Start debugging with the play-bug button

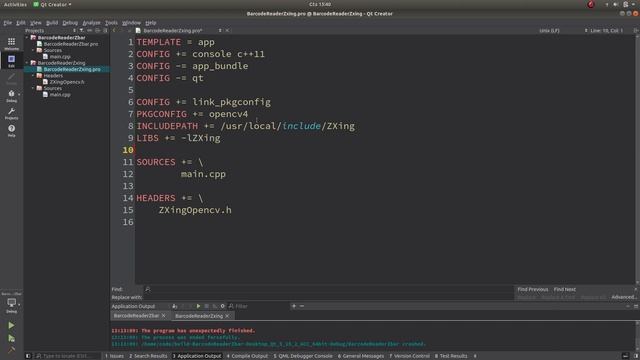tap(11, 338)
